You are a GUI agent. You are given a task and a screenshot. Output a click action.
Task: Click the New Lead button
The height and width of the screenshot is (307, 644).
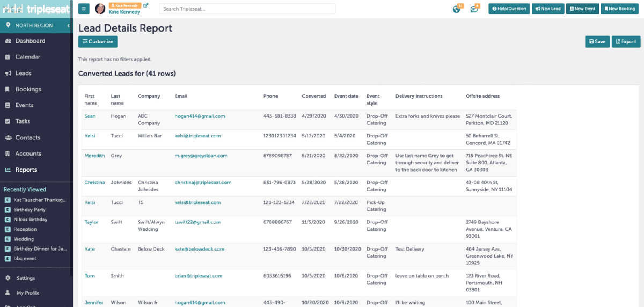(547, 9)
